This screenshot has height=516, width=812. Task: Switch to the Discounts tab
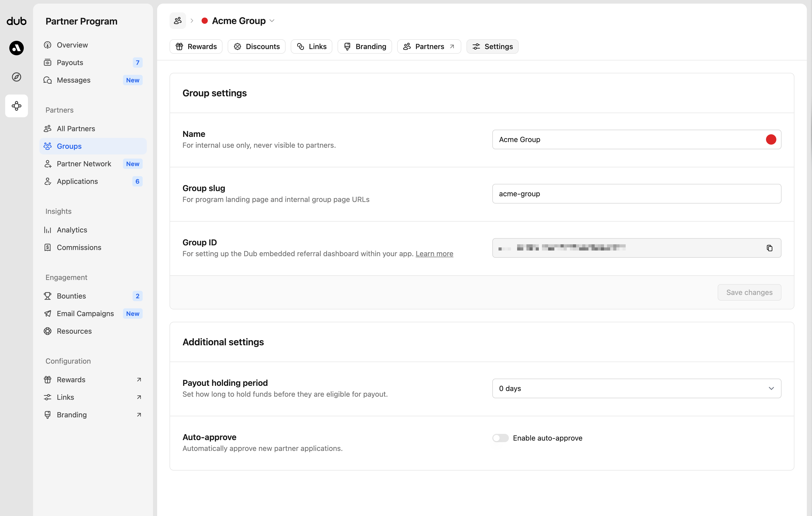[x=257, y=46]
